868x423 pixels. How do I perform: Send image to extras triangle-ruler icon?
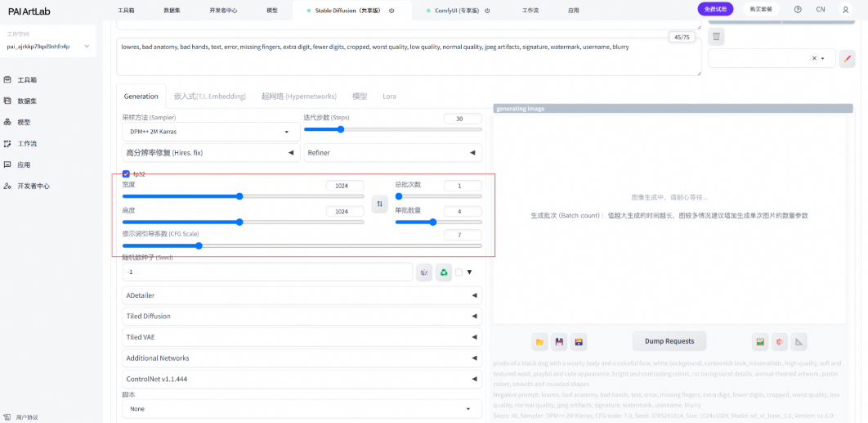coord(799,341)
